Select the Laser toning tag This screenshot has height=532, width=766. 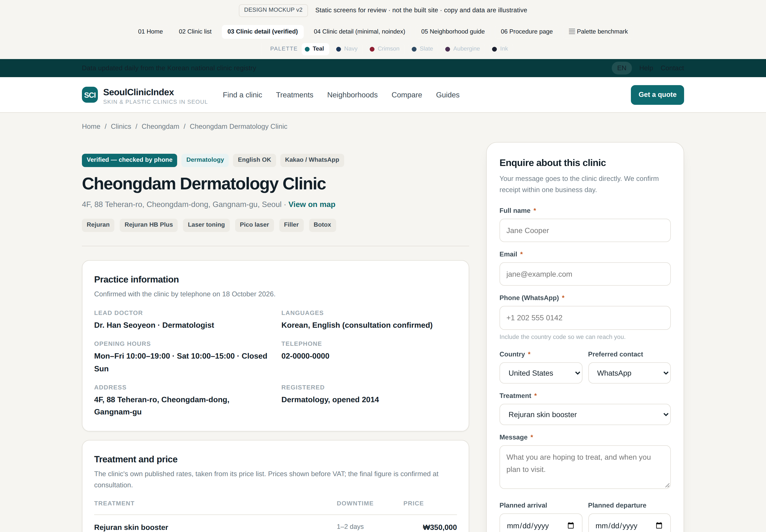click(x=206, y=225)
